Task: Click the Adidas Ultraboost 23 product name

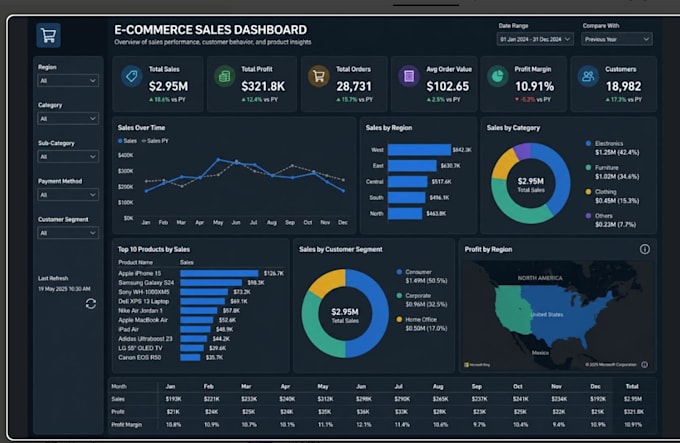Action: tap(145, 339)
